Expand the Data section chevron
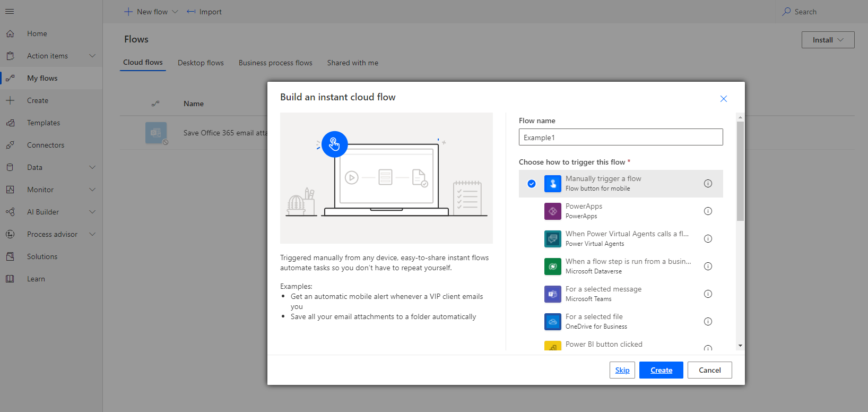 click(x=92, y=167)
